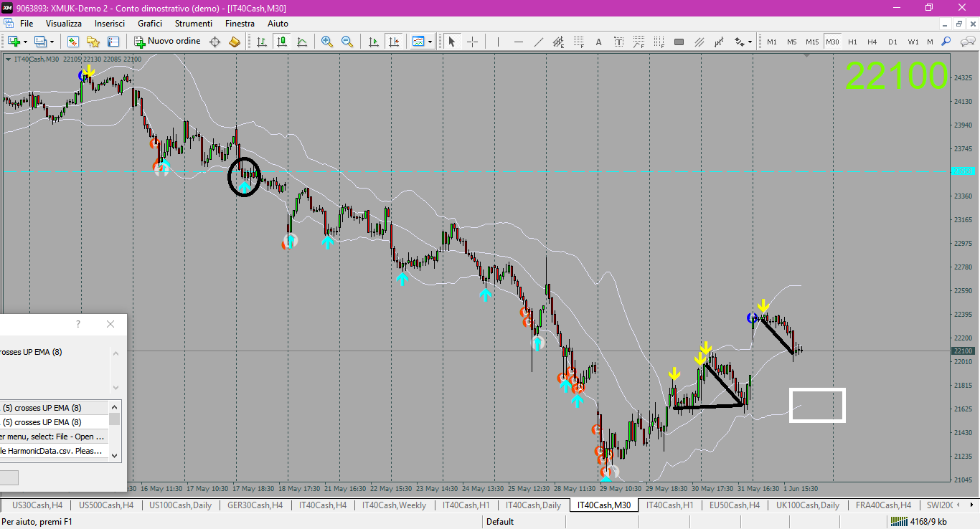Screen dimensions: 980x529
Task: Expand the Profiles dropdown arrow
Action: click(x=52, y=42)
